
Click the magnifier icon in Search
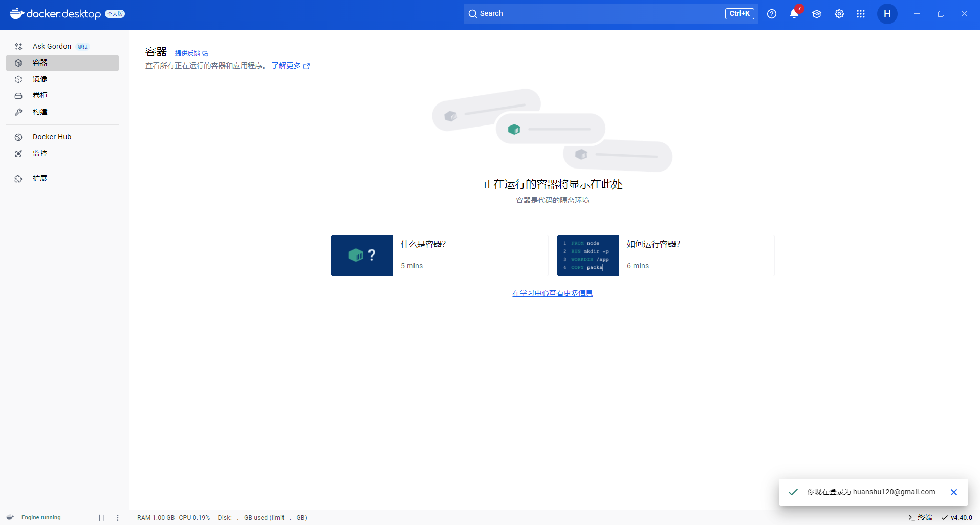pos(473,14)
